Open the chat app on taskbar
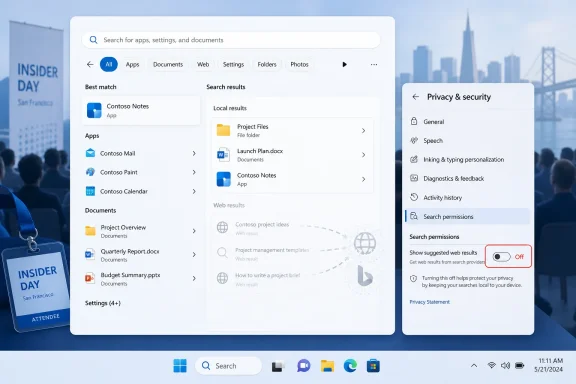The image size is (576, 384). click(303, 366)
